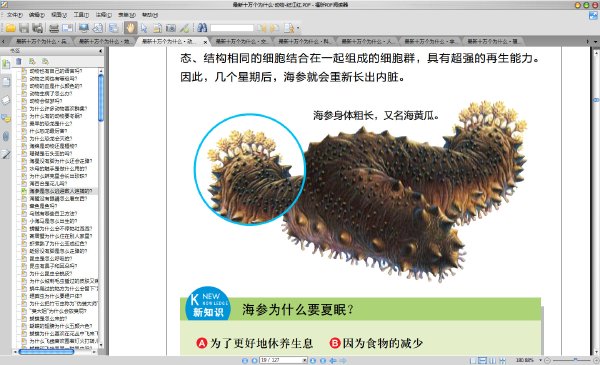Close the active document tab
The height and width of the screenshot is (365, 600).
(x=205, y=42)
